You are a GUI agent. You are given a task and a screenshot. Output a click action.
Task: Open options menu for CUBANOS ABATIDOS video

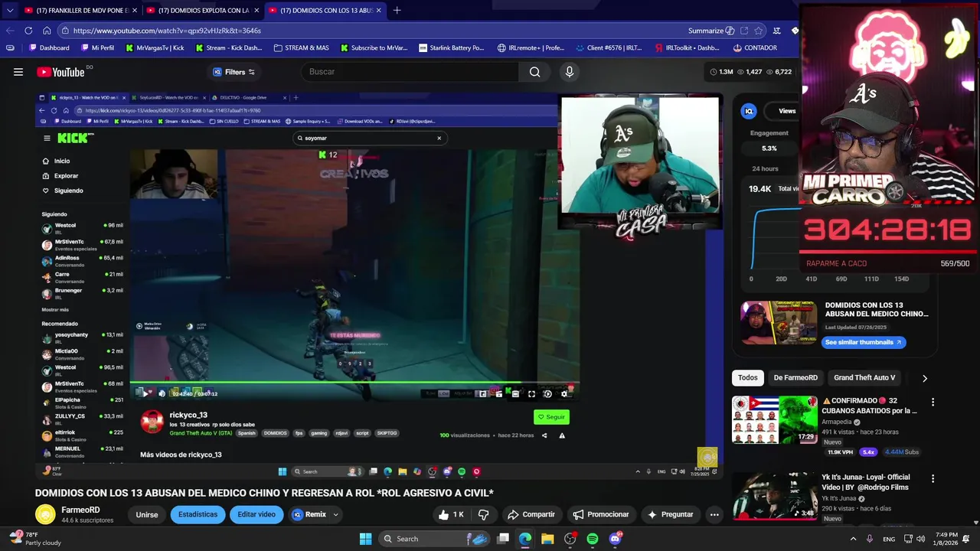(x=933, y=402)
